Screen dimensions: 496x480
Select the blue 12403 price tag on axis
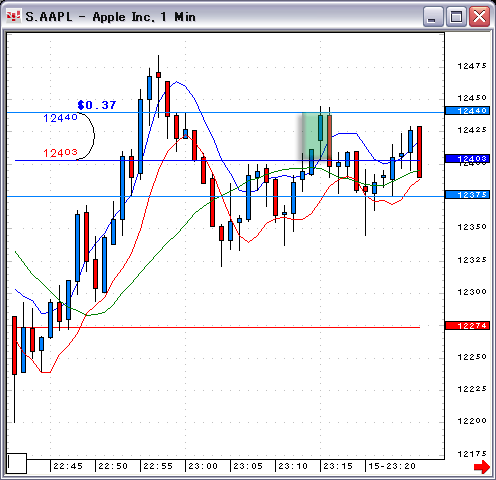point(467,159)
